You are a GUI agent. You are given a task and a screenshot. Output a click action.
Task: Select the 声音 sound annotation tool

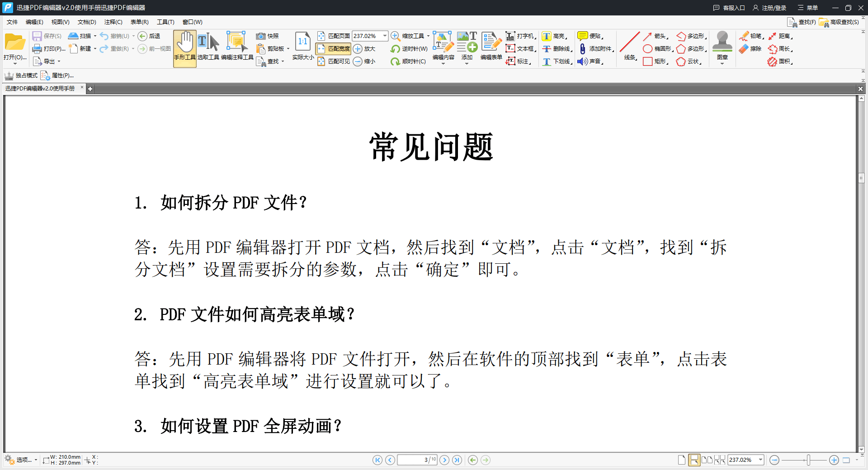590,61
